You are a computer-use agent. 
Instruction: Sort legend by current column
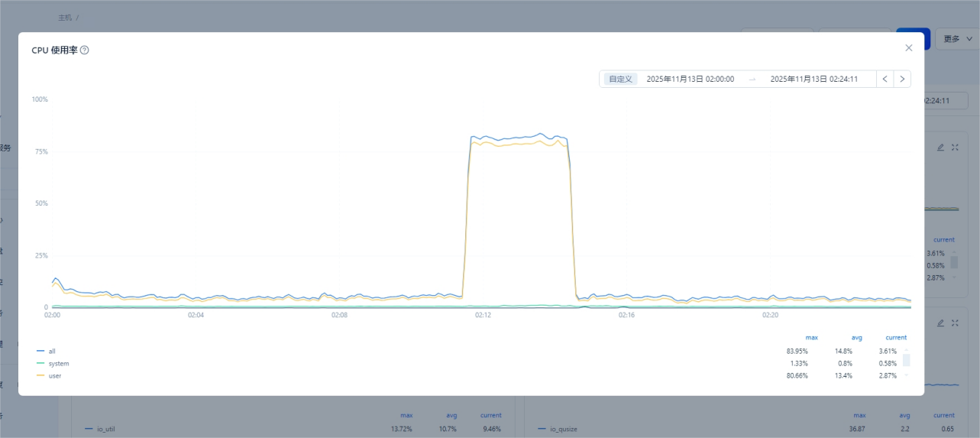(x=895, y=337)
